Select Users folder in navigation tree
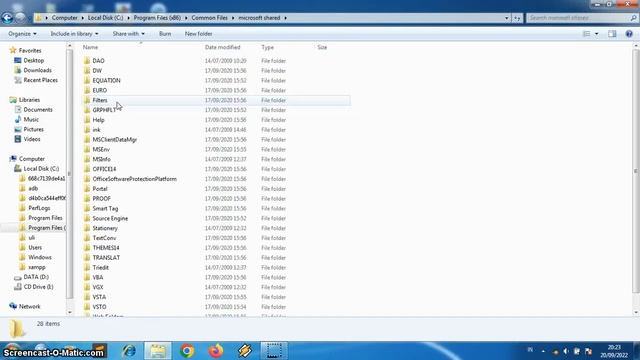This screenshot has width=640, height=360. tap(35, 247)
